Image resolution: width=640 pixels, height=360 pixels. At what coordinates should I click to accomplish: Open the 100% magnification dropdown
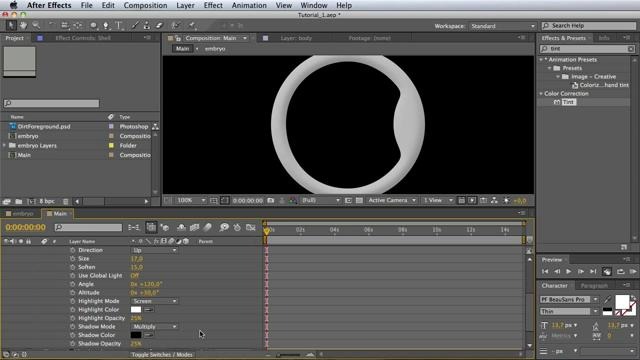pyautogui.click(x=191, y=200)
